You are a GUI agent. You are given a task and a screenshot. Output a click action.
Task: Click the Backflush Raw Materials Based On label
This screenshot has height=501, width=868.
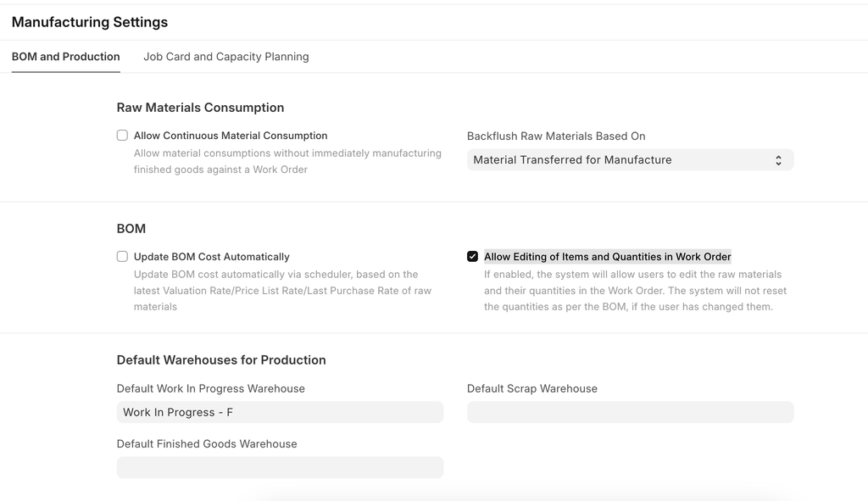[x=556, y=136]
